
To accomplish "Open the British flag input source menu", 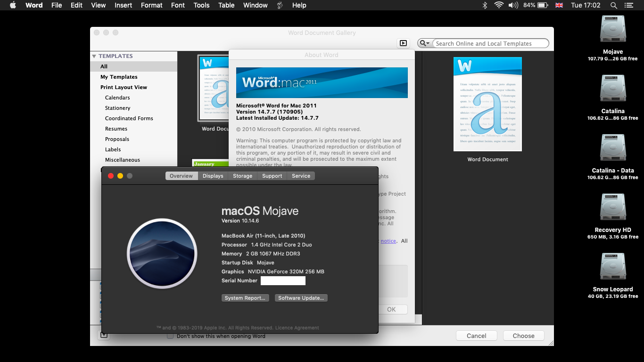I will point(559,5).
